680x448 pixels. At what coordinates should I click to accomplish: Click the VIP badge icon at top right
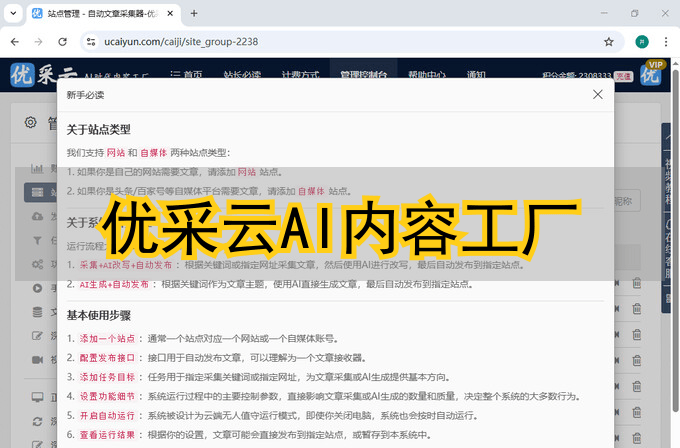click(655, 73)
